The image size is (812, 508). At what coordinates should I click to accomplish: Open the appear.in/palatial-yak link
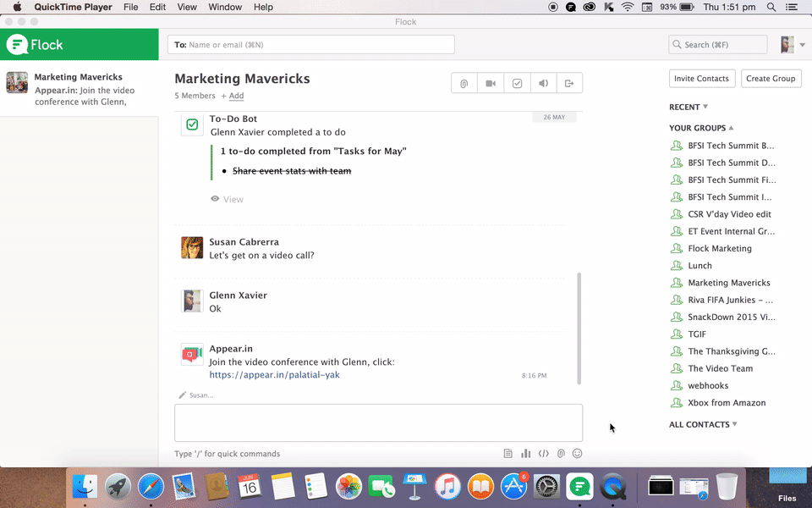tap(274, 375)
